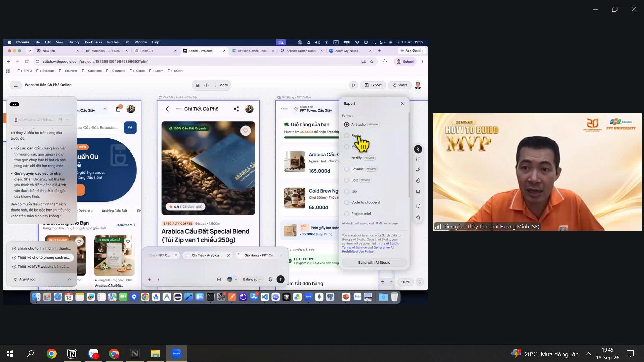Click the preview play icon
644x362 pixels.
coord(353,85)
